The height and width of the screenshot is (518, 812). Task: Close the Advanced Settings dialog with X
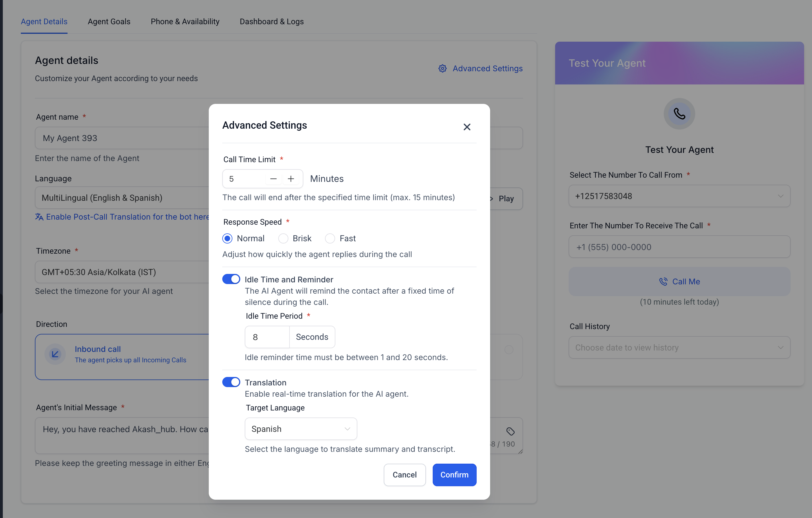467,127
